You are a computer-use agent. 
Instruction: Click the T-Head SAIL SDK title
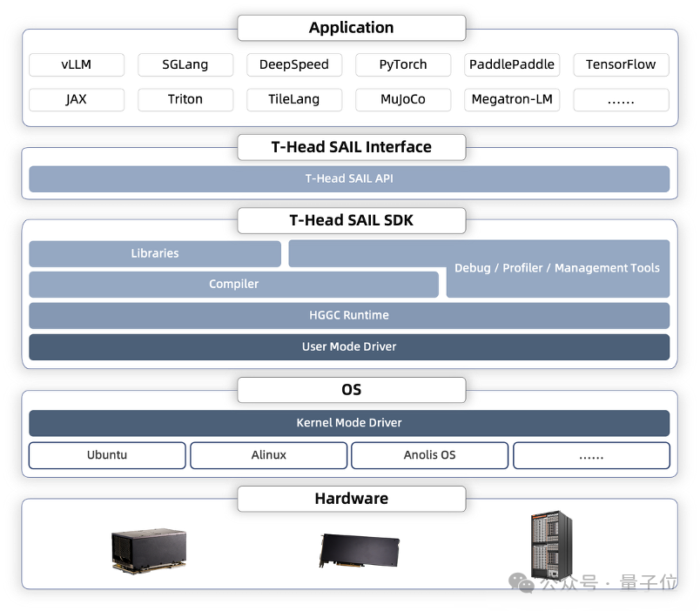point(352,220)
